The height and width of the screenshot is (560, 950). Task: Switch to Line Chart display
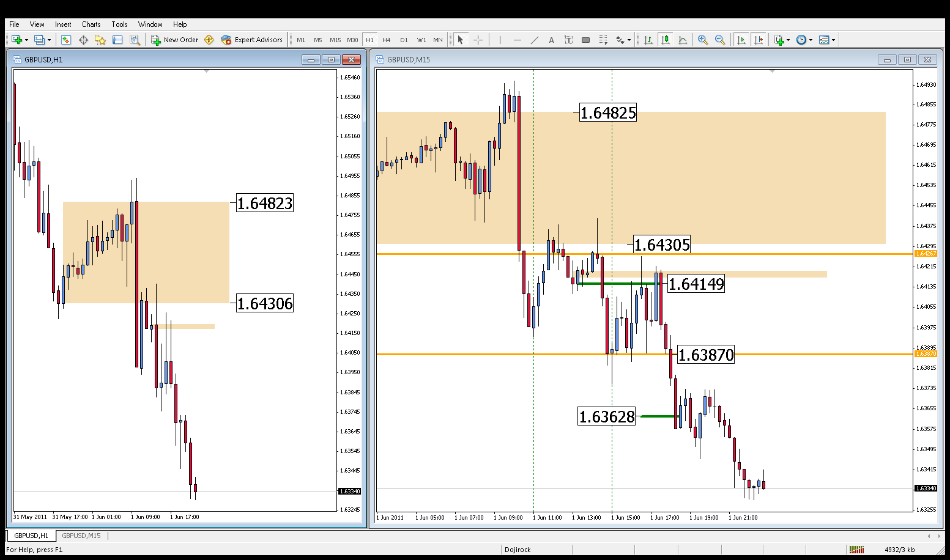[683, 40]
